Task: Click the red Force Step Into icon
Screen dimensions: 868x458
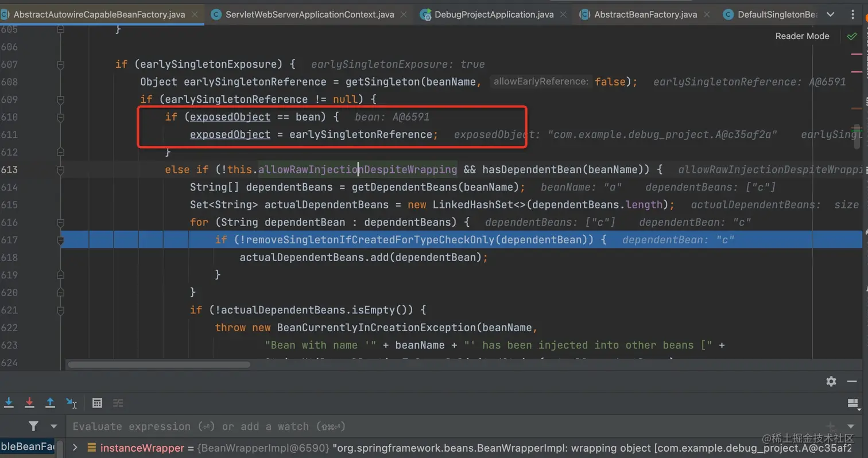Action: [x=29, y=403]
